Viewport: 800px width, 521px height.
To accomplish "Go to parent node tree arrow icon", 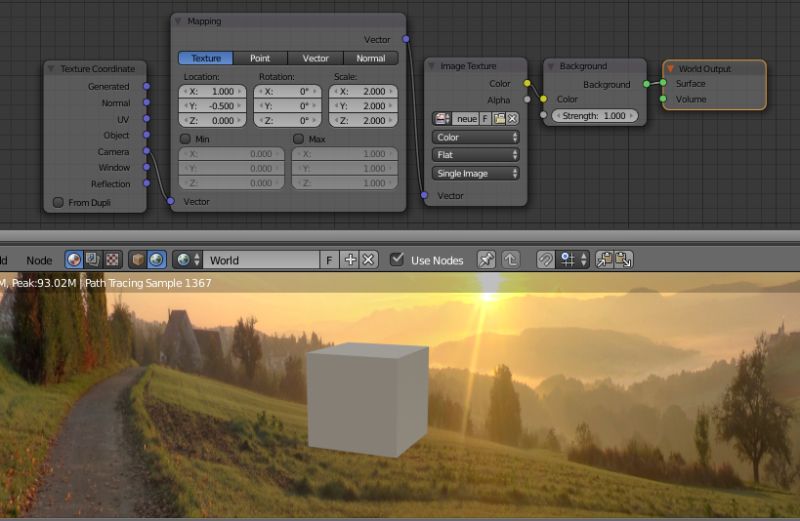I will coord(511,260).
